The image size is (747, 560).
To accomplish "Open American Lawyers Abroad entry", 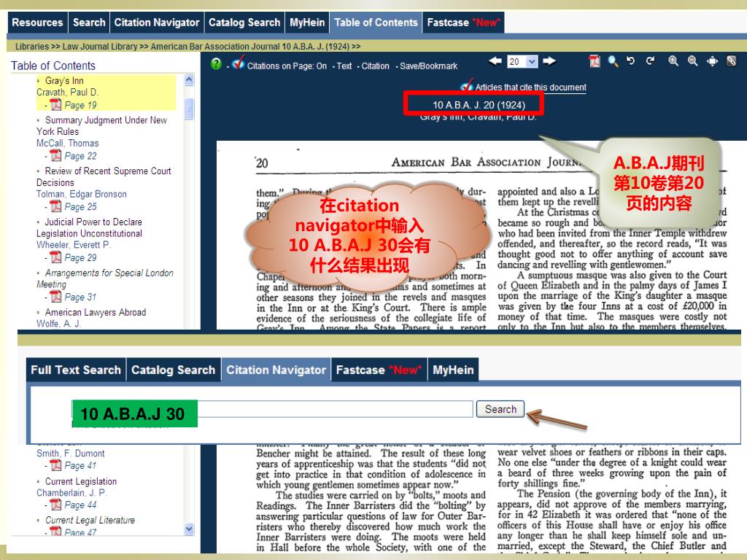I will 96,312.
